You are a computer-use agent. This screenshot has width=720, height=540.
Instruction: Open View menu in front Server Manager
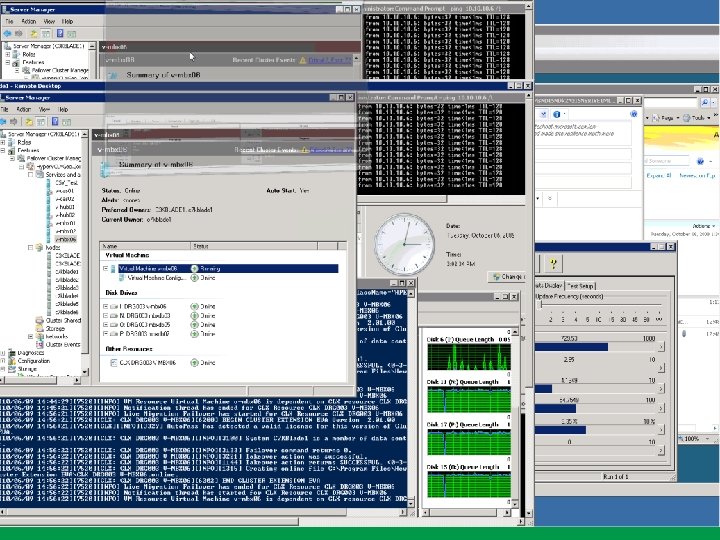pos(44,109)
